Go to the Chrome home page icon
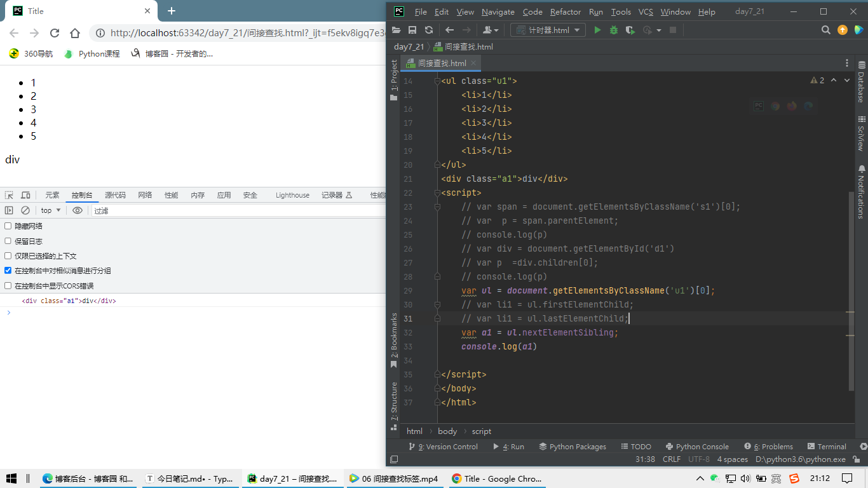Image resolution: width=868 pixels, height=488 pixels. pyautogui.click(x=75, y=33)
